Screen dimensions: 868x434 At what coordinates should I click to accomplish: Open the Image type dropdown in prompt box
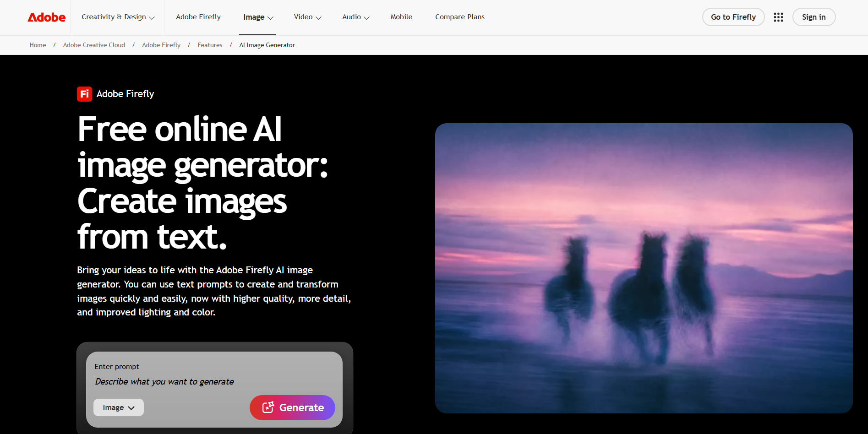[x=119, y=407]
